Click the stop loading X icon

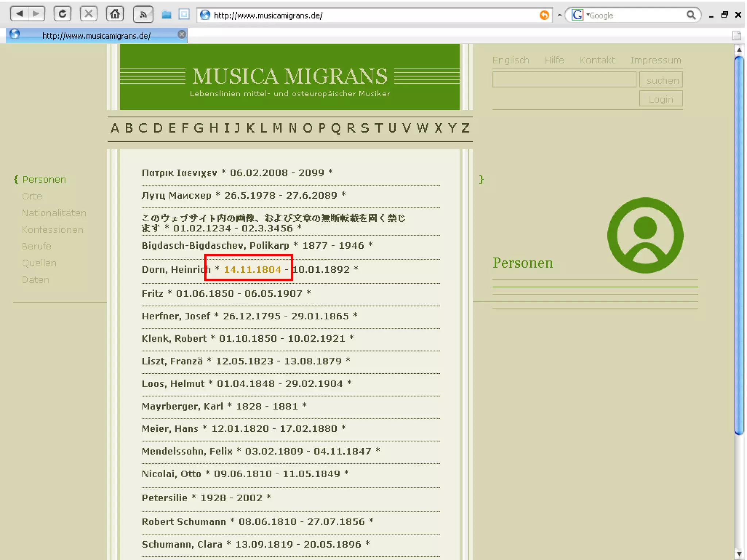(88, 14)
